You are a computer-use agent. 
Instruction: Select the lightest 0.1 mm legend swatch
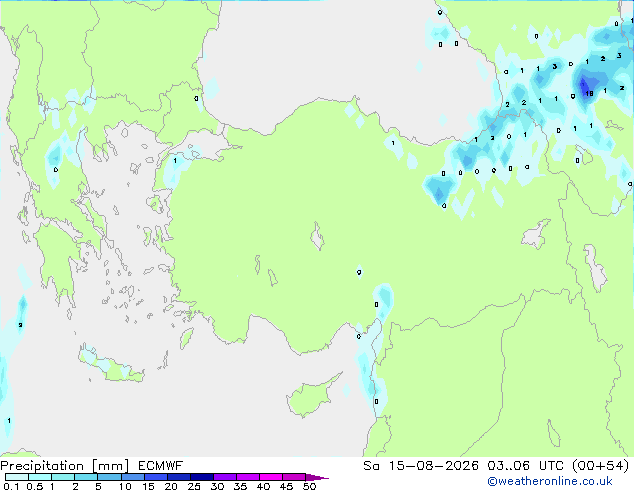point(17,477)
